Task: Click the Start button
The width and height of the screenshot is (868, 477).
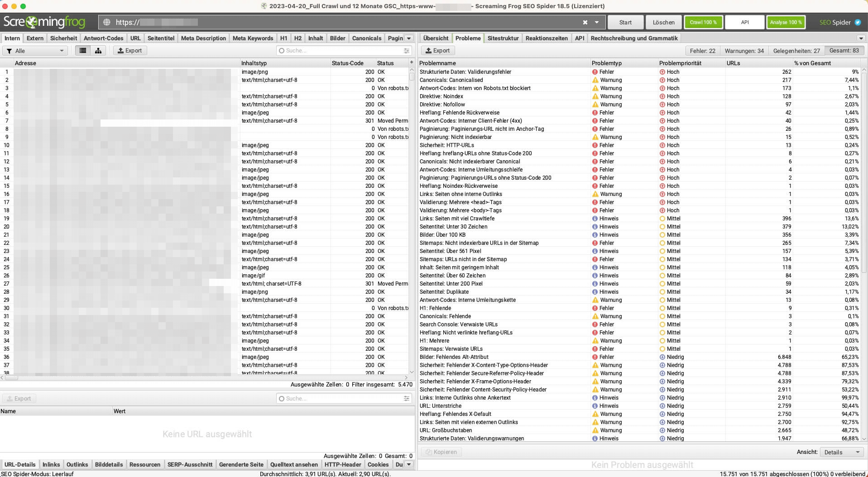Action: 625,22
